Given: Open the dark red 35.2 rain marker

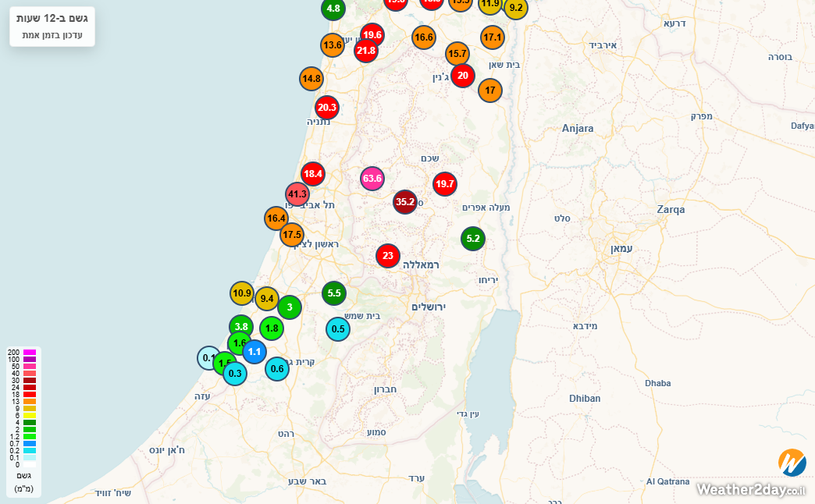Looking at the screenshot, I should coord(405,202).
